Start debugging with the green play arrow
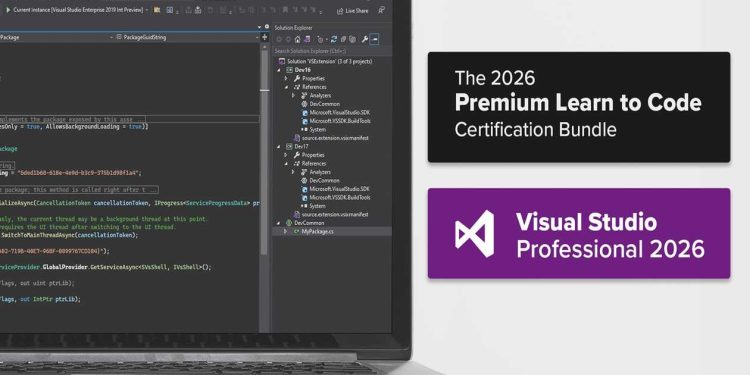 pos(8,10)
